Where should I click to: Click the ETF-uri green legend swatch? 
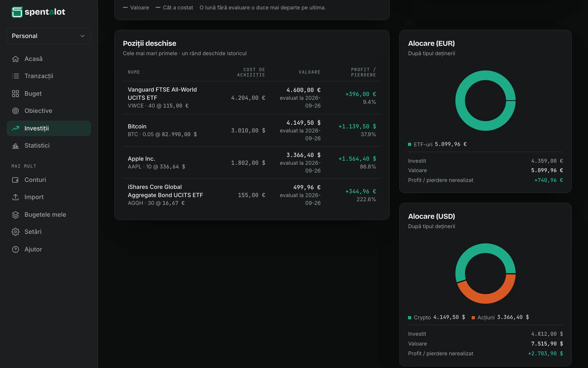pos(409,145)
